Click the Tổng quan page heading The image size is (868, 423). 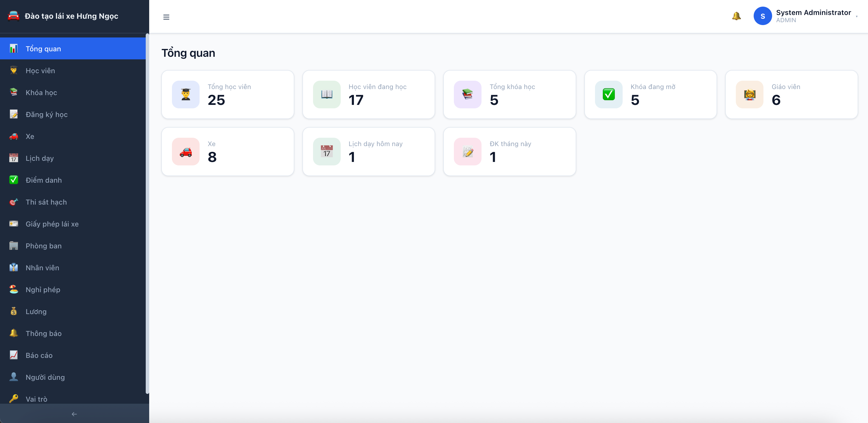[188, 53]
